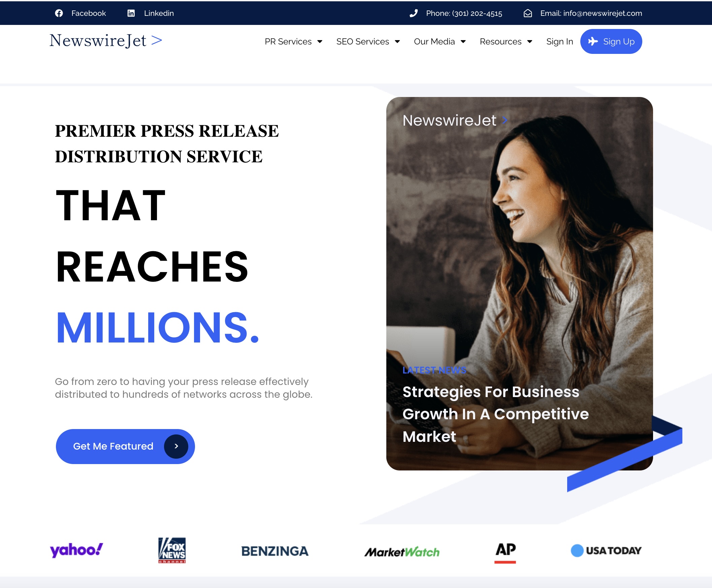Click the Facebook icon in top bar
This screenshot has height=588, width=712.
click(x=59, y=13)
